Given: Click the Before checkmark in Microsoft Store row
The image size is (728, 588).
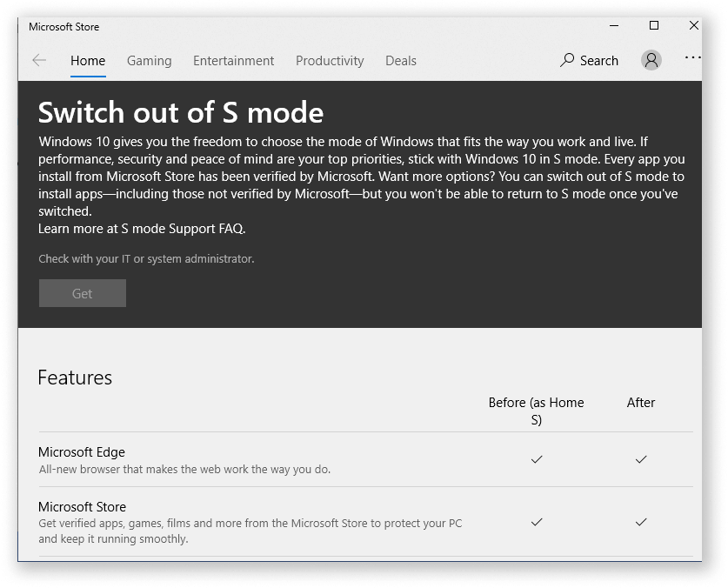Looking at the screenshot, I should [537, 522].
